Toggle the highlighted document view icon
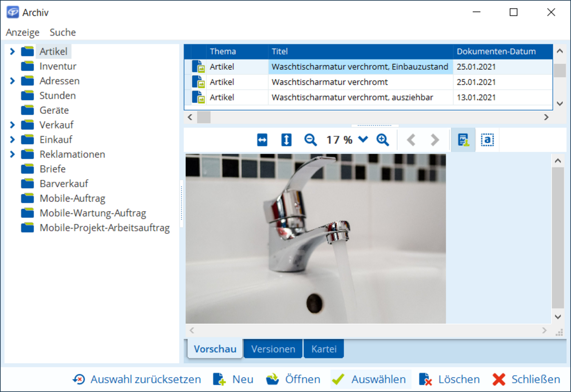 [463, 140]
